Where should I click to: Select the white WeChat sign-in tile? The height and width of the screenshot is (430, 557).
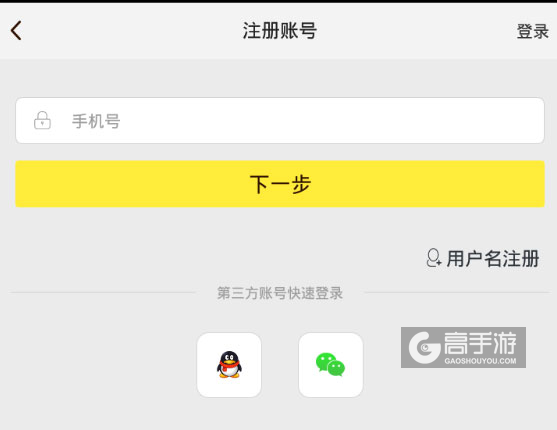331,365
